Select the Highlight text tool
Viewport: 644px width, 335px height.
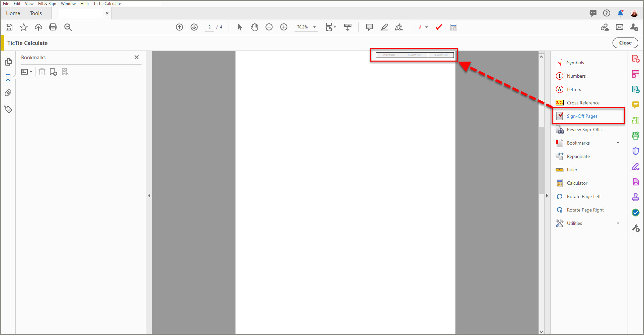384,27
